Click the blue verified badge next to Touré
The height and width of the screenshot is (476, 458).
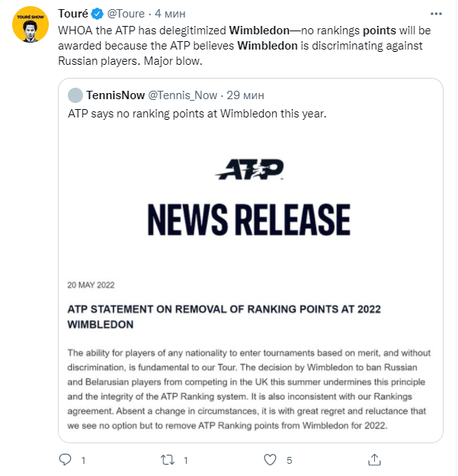(x=97, y=14)
